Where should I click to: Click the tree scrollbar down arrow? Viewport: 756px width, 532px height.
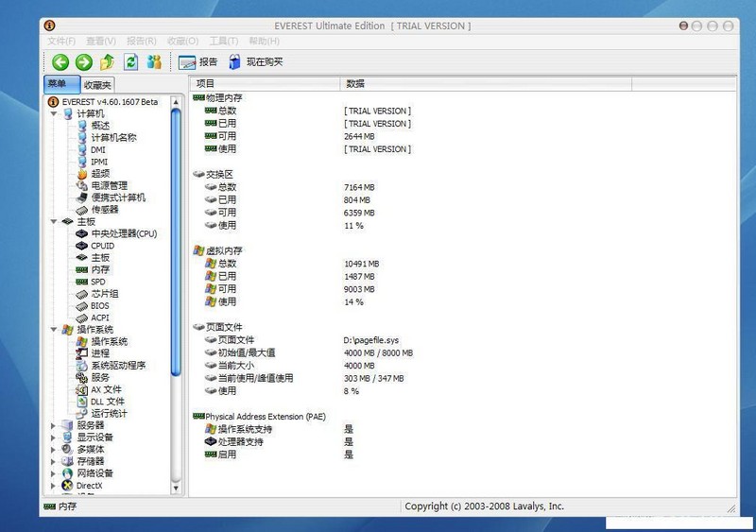(x=176, y=489)
